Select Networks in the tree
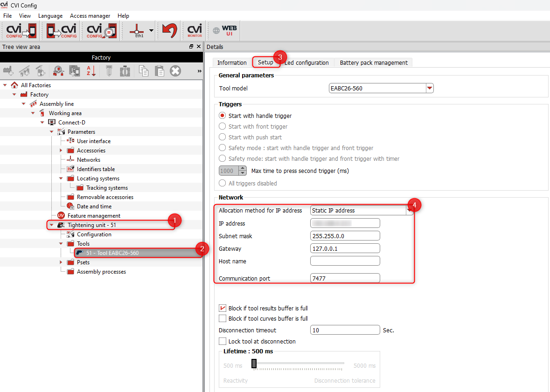 point(88,160)
